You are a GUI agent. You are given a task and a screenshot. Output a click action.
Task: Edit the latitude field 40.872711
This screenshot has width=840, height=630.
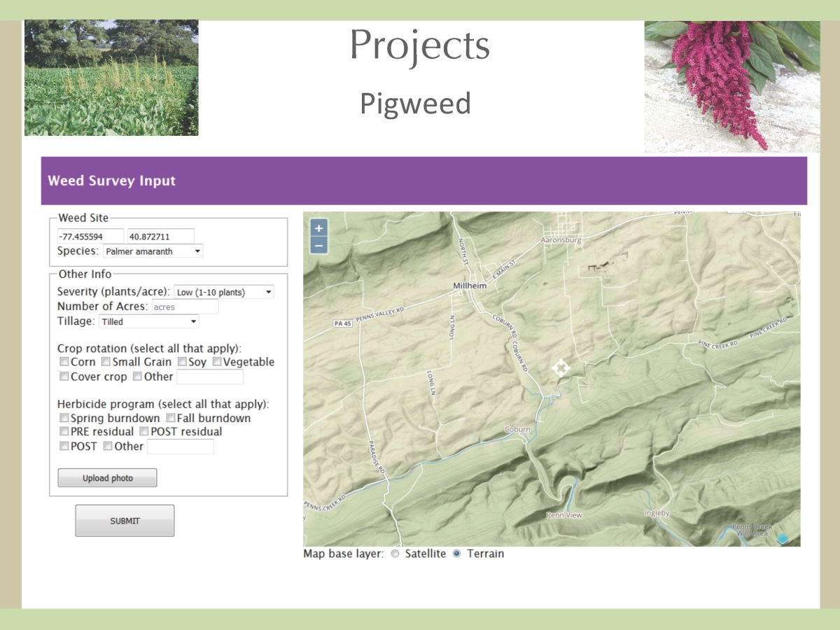click(x=160, y=237)
